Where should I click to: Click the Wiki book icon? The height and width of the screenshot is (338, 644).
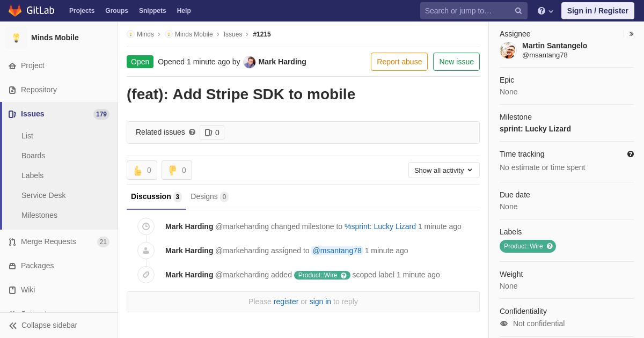tap(12, 290)
